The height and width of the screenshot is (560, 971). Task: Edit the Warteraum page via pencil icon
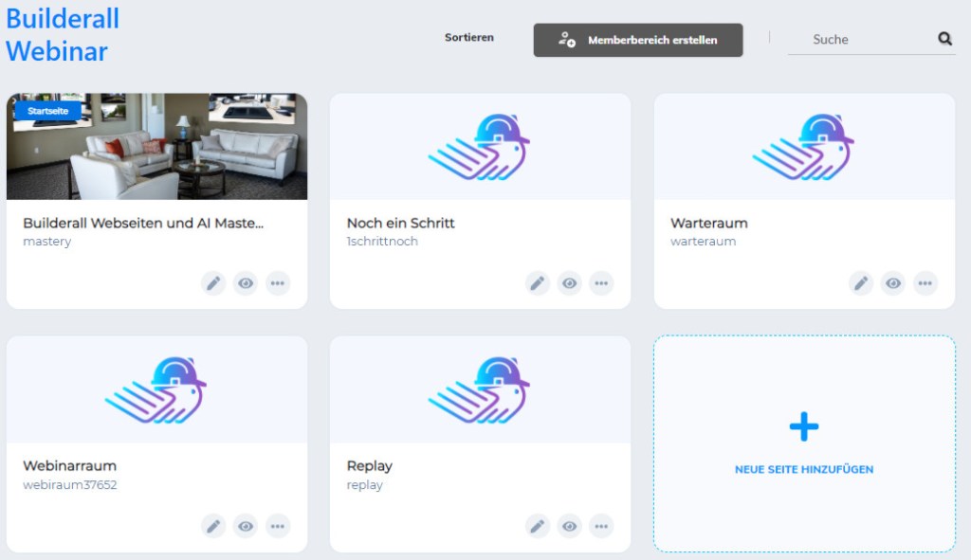coord(861,283)
